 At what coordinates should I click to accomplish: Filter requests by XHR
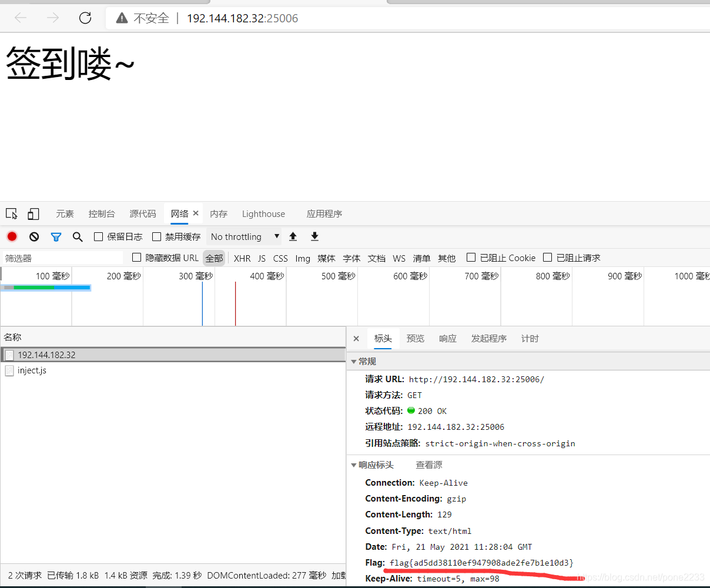pyautogui.click(x=242, y=258)
